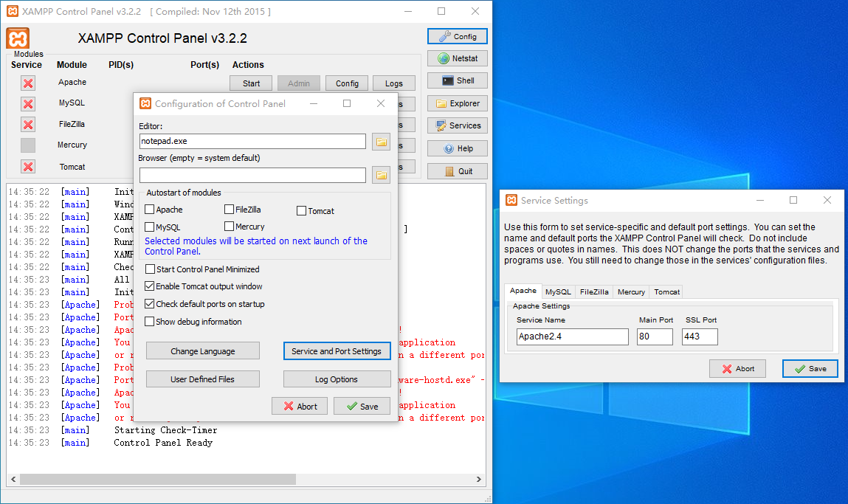Image resolution: width=848 pixels, height=504 pixels.
Task: Edit the SSL Port field showing 443
Action: 700,336
